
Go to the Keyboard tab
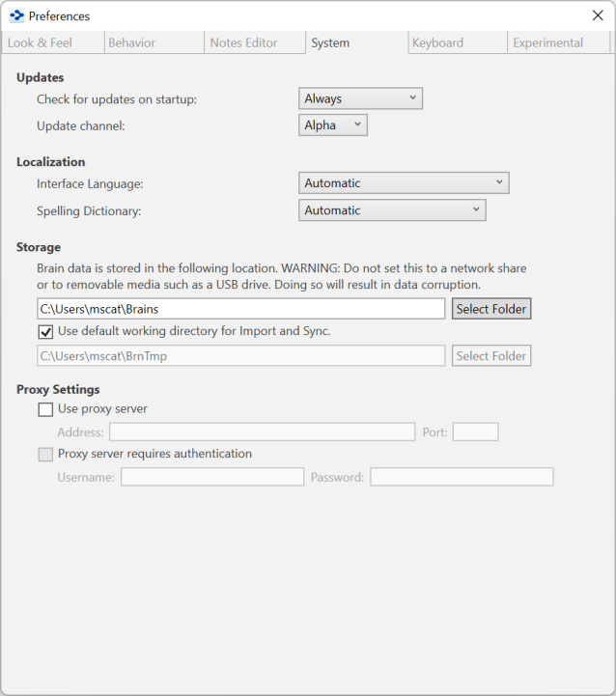click(437, 42)
